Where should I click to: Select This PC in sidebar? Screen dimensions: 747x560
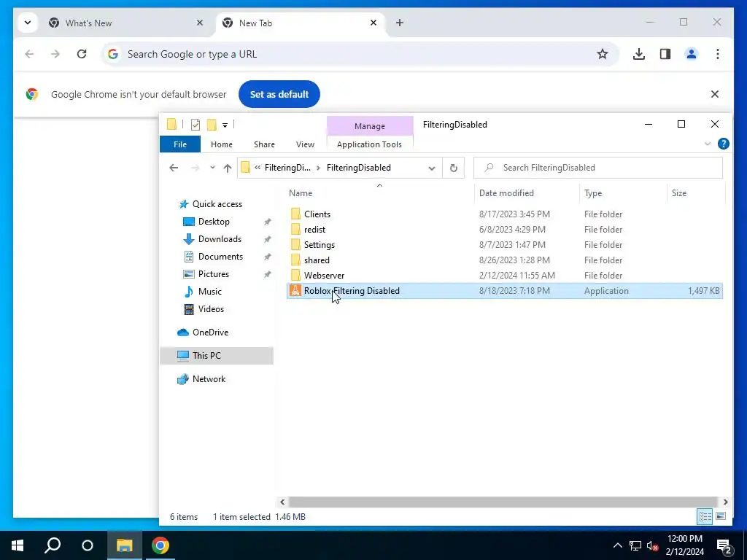click(x=217, y=356)
